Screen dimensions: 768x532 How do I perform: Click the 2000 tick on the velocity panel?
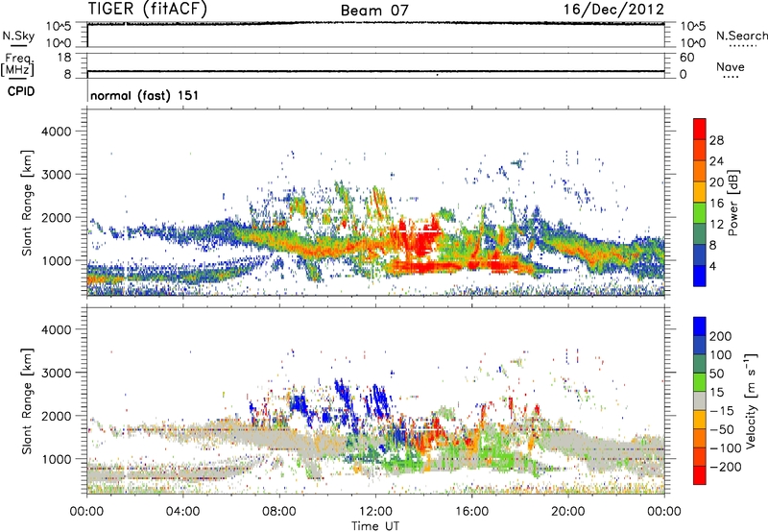(x=56, y=416)
